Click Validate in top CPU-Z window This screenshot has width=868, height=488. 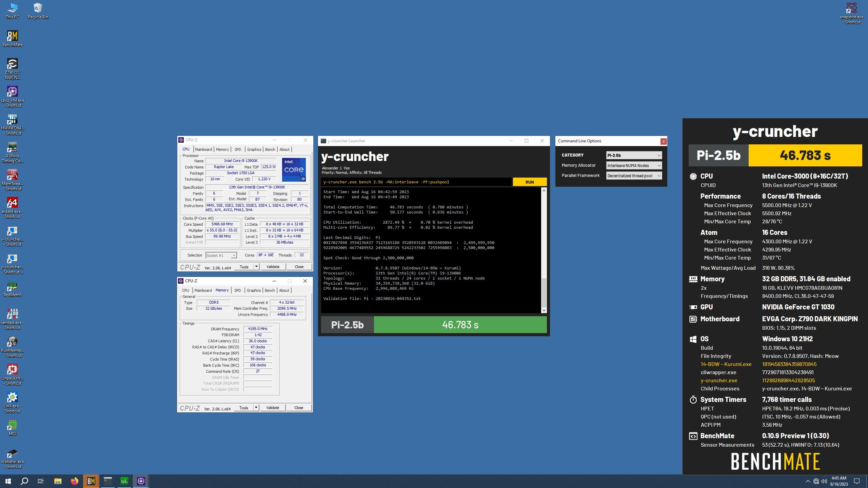tap(273, 267)
